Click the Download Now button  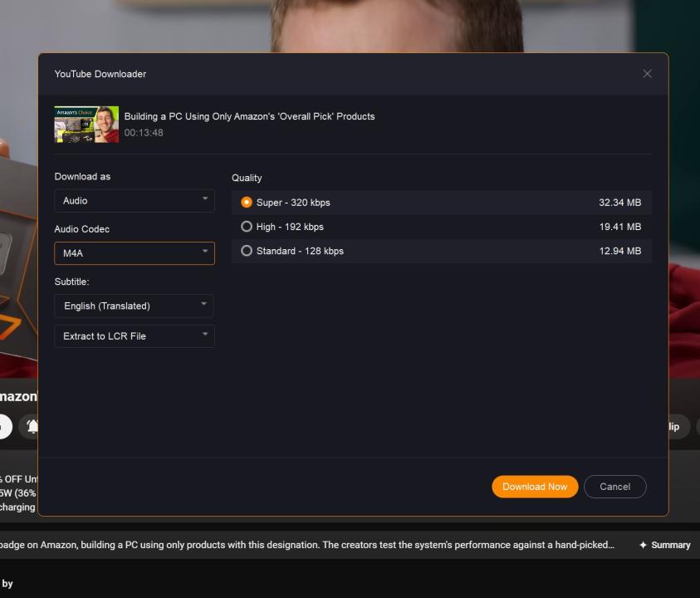pos(535,487)
